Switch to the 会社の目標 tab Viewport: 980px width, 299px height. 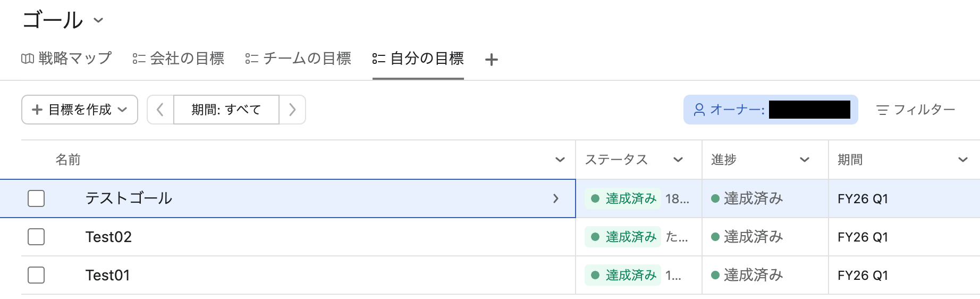click(179, 59)
